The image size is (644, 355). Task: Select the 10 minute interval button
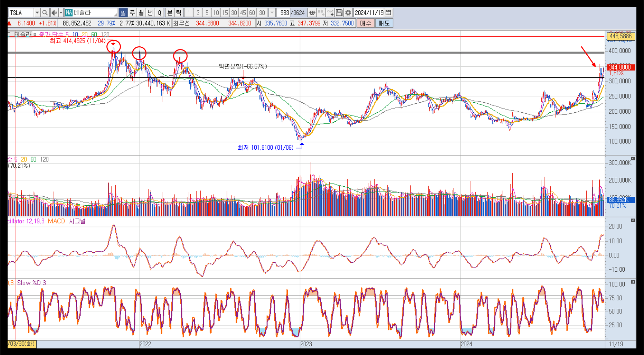[x=216, y=13]
